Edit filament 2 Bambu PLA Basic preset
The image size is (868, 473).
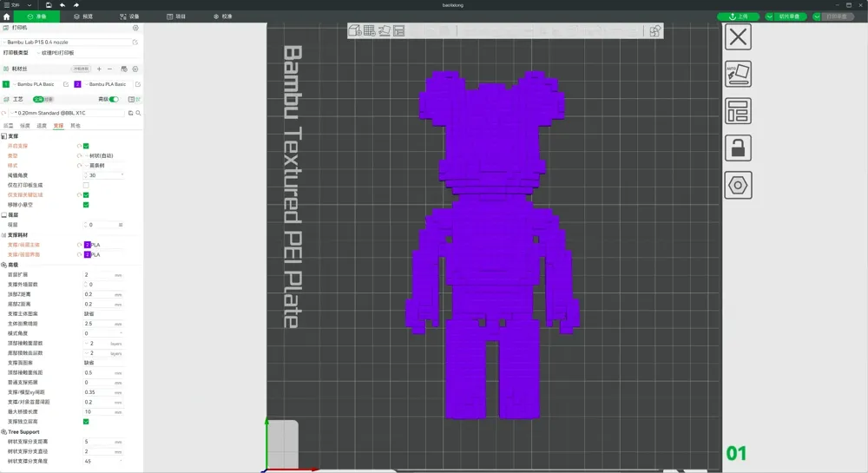click(x=138, y=84)
